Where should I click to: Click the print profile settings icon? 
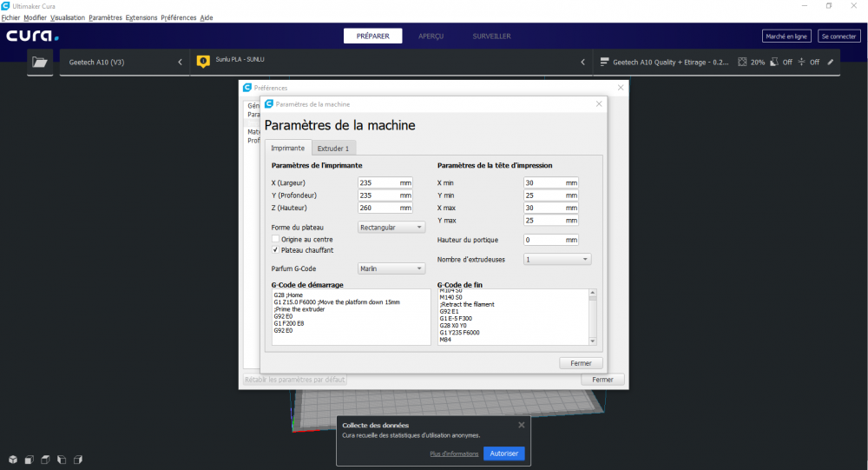pyautogui.click(x=604, y=62)
